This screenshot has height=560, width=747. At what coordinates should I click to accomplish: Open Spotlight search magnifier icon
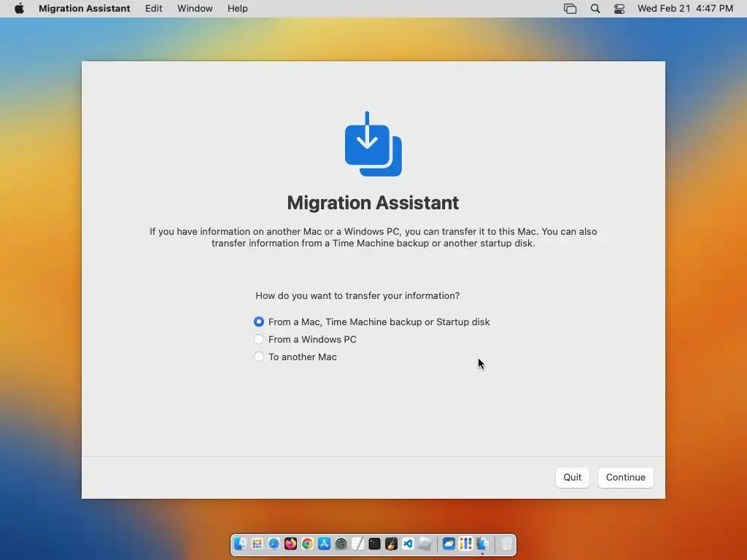pos(595,9)
